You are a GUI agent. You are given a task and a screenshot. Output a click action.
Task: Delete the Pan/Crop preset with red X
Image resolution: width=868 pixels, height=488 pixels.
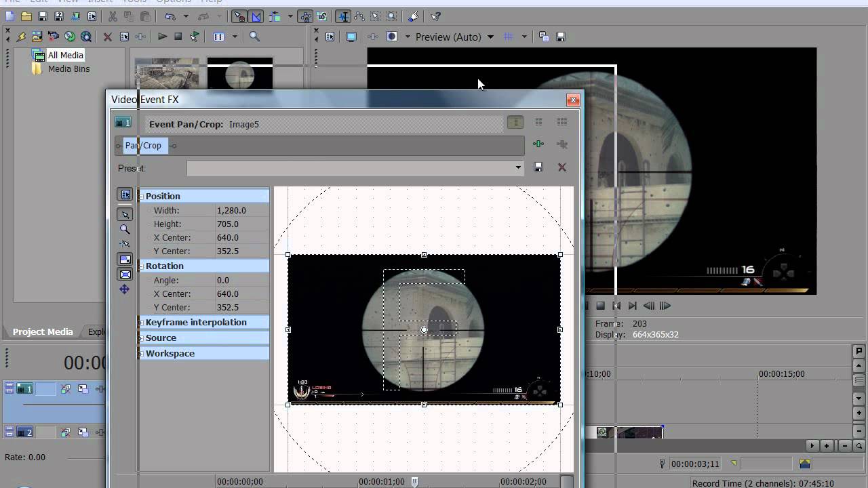pos(562,167)
